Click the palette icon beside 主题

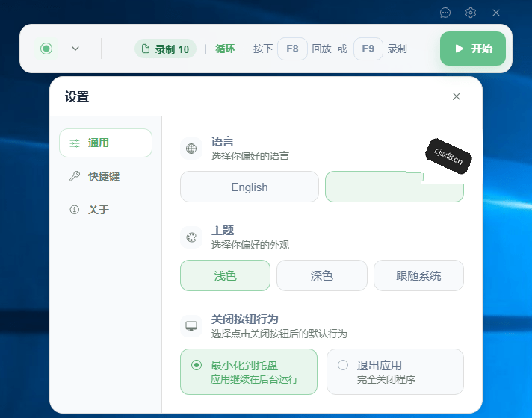(191, 237)
